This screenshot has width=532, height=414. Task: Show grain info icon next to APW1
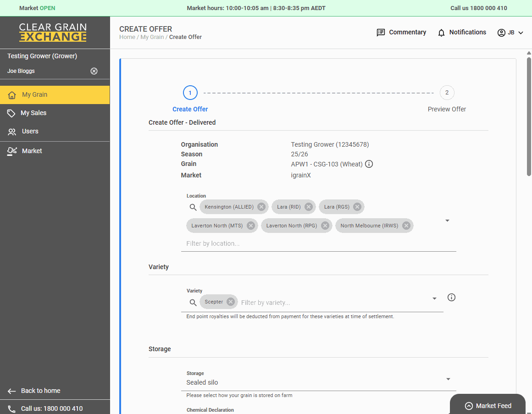coord(369,164)
